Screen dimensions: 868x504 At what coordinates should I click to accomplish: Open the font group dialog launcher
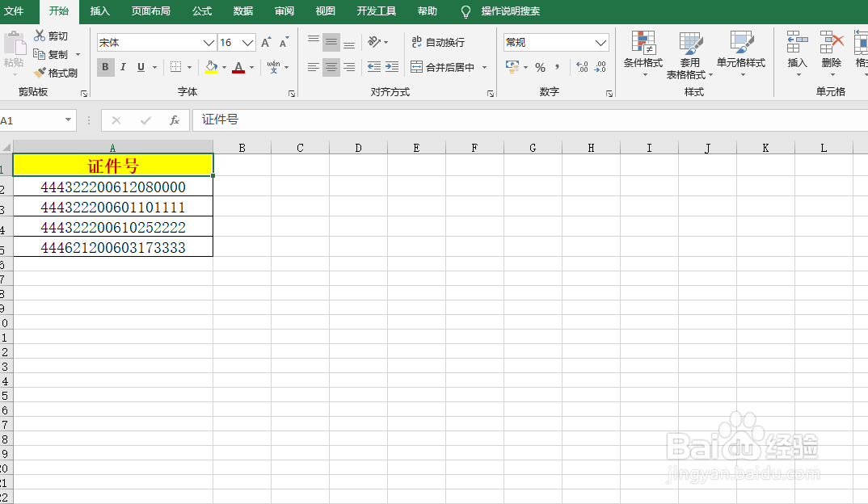(x=292, y=94)
